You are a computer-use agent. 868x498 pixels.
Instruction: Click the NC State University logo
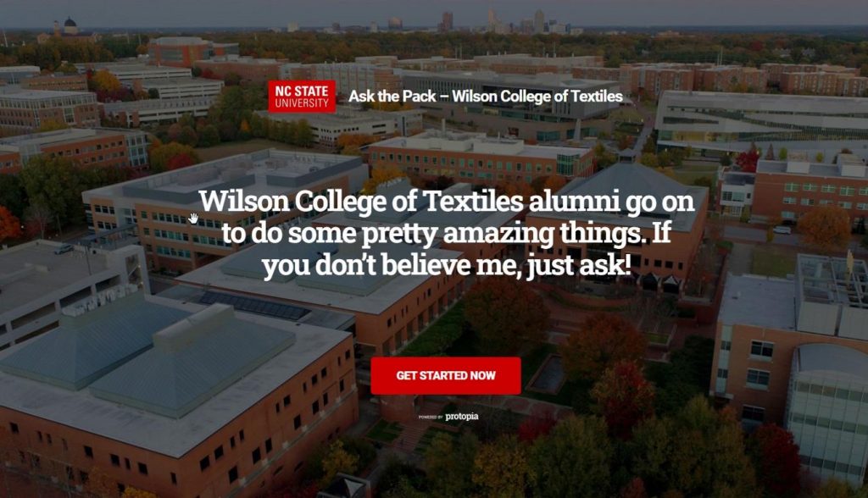(x=302, y=97)
